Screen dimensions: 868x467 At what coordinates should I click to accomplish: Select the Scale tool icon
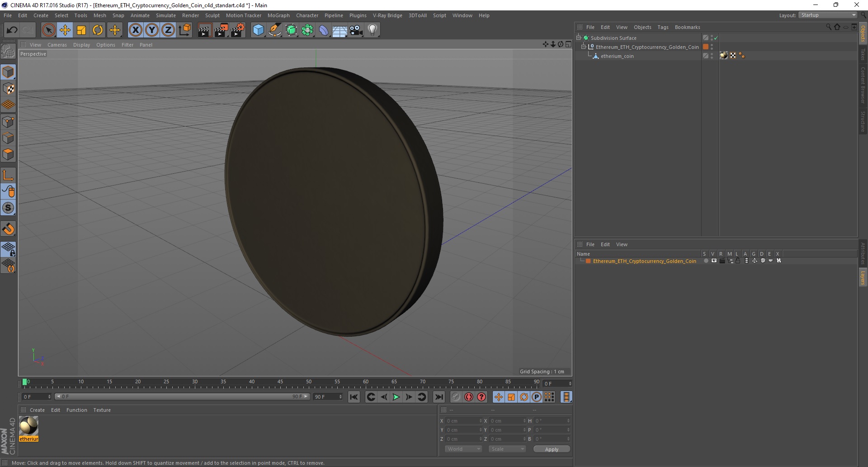click(81, 30)
